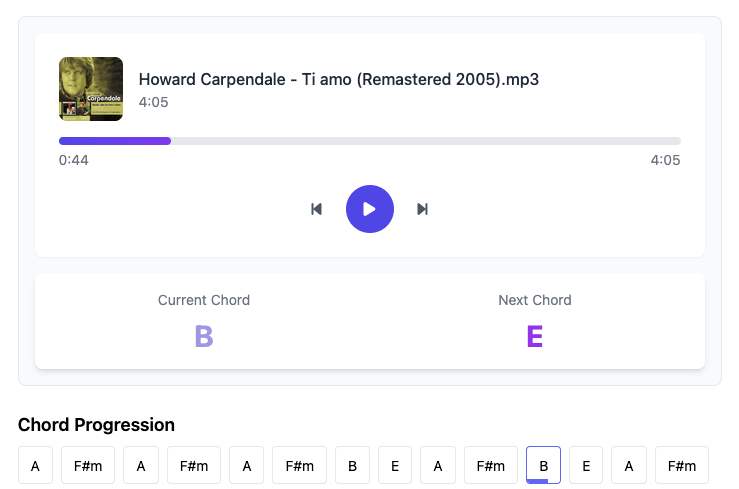Select the first A chord in progression
Image resolution: width=739 pixels, height=489 pixels.
point(35,465)
